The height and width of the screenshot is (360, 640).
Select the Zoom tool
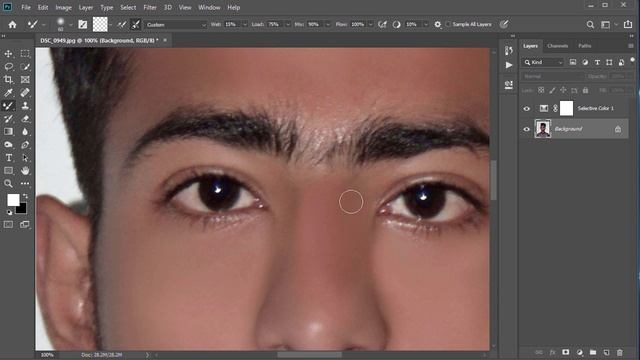[8, 184]
